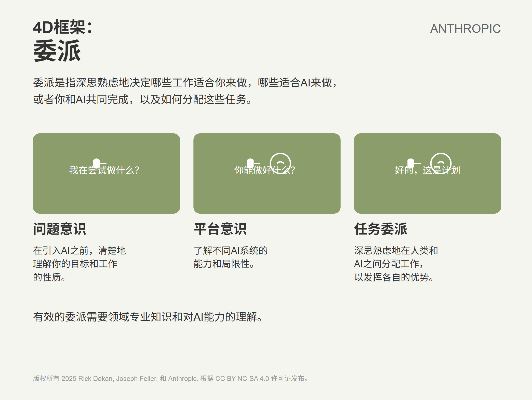The image size is (532, 400).
Task: Click the round face icon in 任务委派 card
Action: pyautogui.click(x=441, y=163)
